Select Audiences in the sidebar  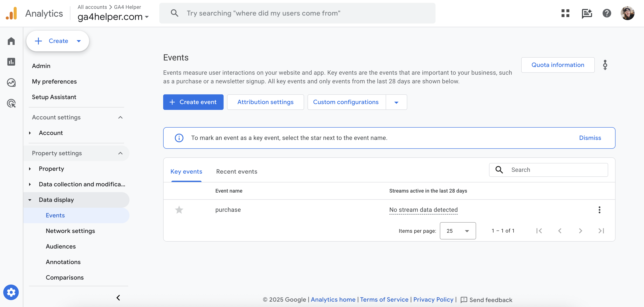point(61,246)
